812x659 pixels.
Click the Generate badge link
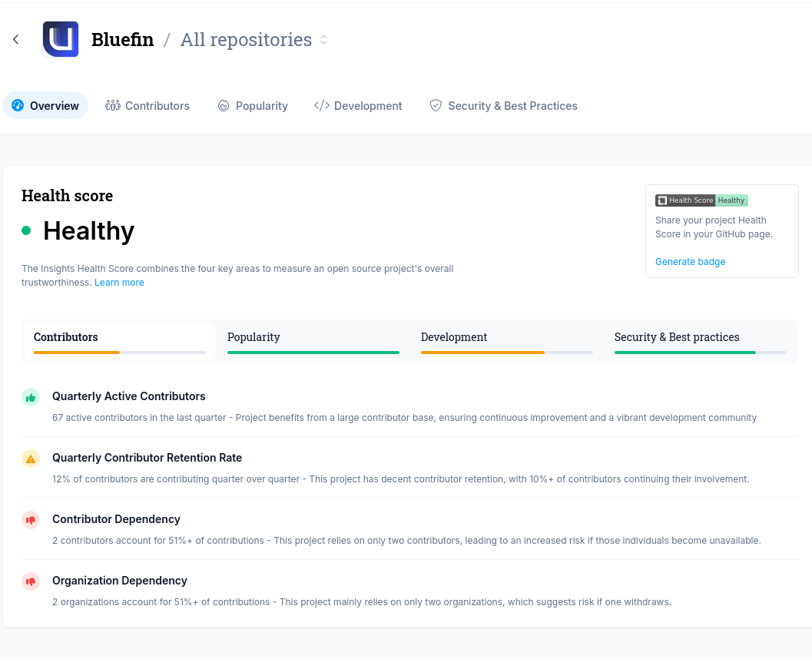690,262
